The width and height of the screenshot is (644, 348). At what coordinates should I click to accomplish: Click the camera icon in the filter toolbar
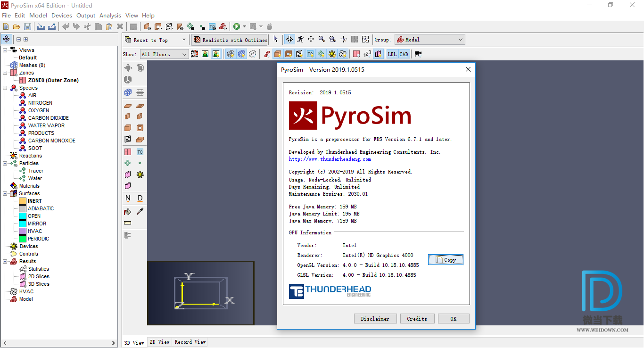tap(418, 54)
